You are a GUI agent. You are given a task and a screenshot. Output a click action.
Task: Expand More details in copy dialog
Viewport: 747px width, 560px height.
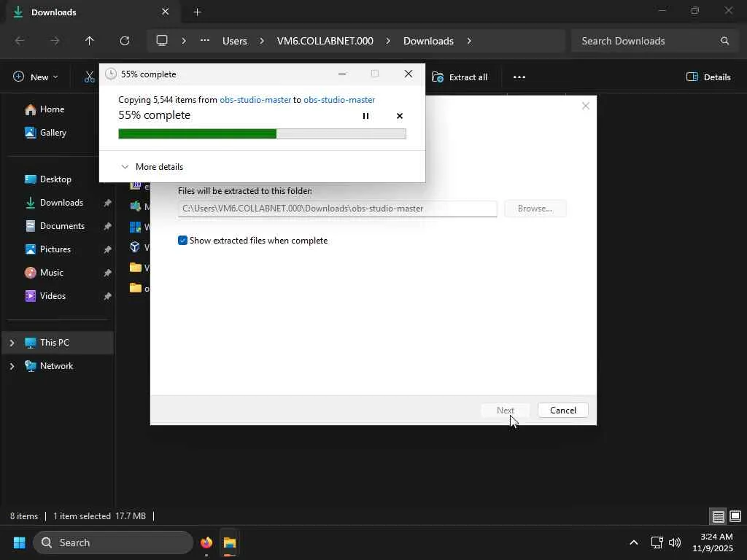pyautogui.click(x=152, y=167)
